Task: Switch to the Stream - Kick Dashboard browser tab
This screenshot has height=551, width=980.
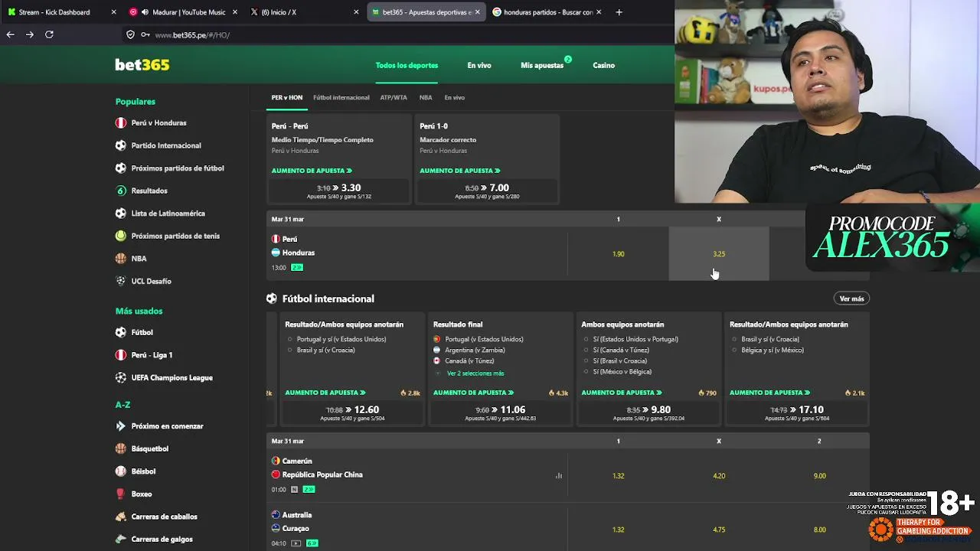Action: coord(60,12)
